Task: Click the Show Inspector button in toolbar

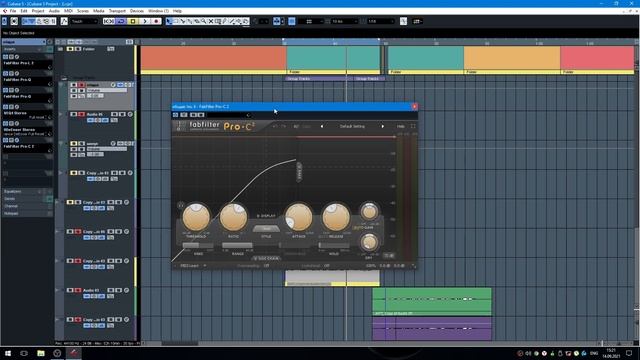Action: point(25,21)
